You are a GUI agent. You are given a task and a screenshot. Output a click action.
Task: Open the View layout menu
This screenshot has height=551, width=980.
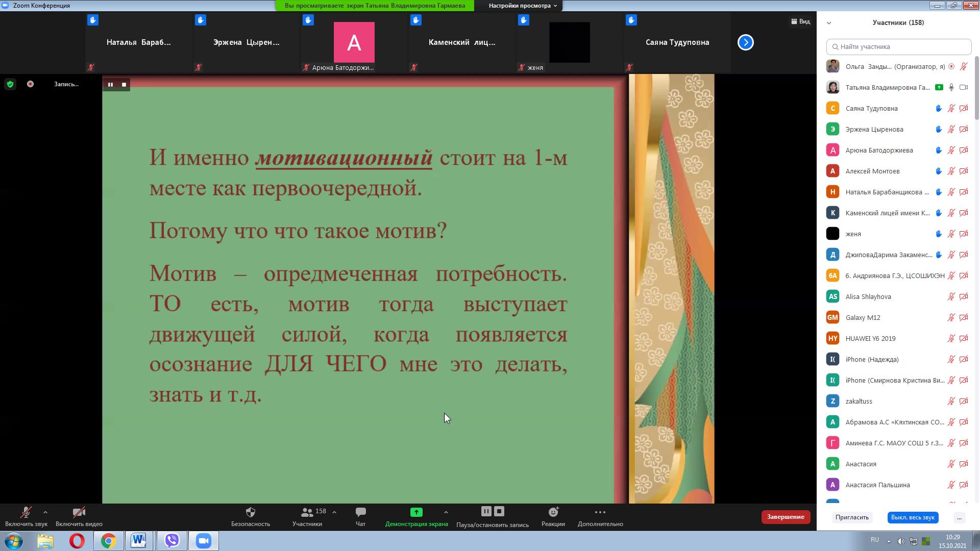pyautogui.click(x=800, y=21)
